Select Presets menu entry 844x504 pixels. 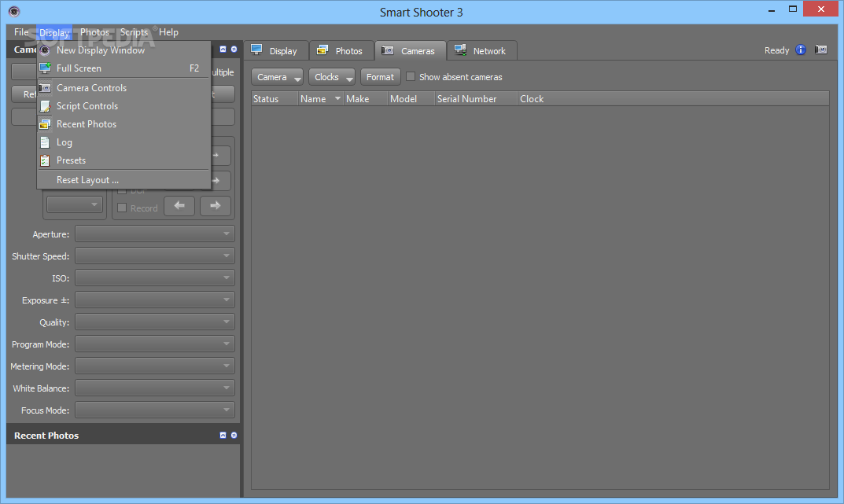click(x=123, y=160)
